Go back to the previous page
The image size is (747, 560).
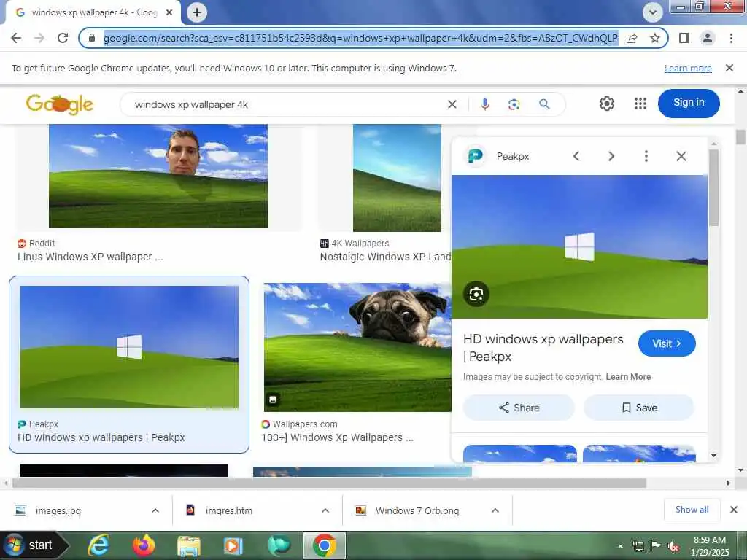(x=16, y=38)
